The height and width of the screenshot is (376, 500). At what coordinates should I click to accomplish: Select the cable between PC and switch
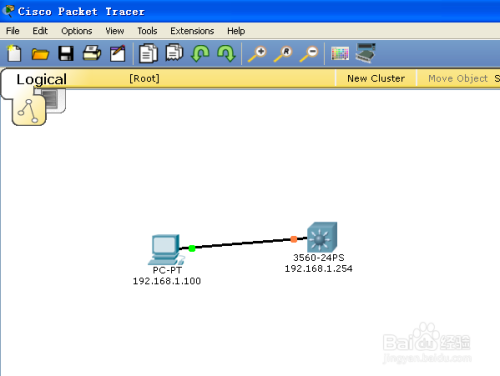coord(243,244)
